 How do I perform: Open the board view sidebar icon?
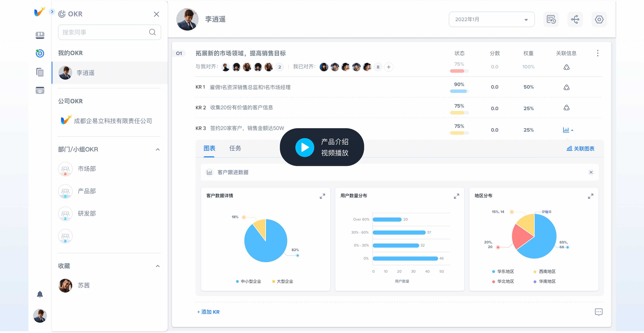pos(40,35)
